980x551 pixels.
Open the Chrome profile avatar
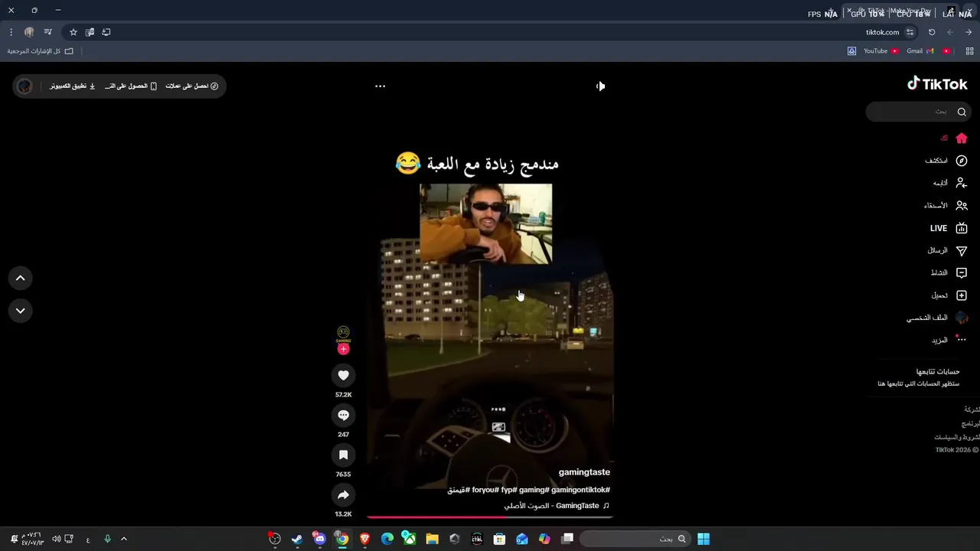tap(29, 32)
